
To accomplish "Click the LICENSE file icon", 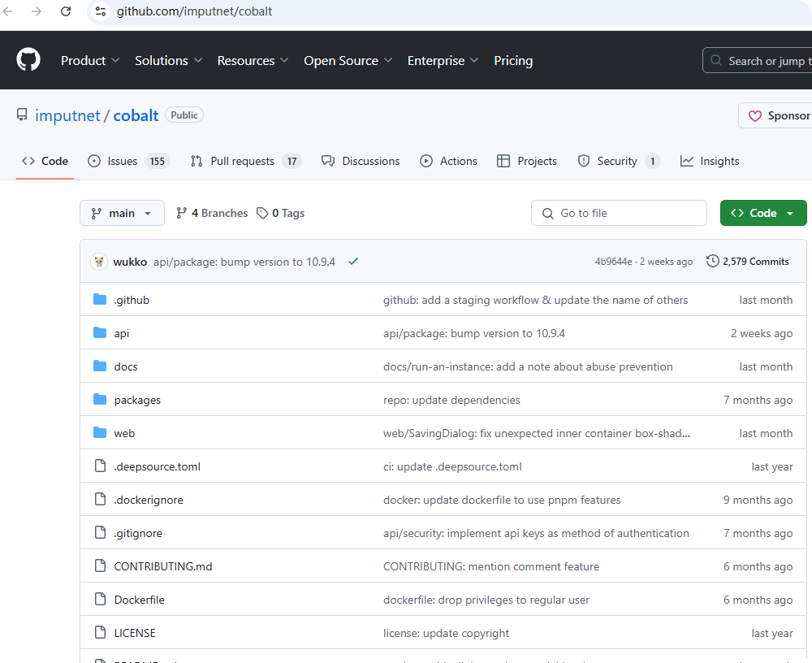I will tap(101, 632).
